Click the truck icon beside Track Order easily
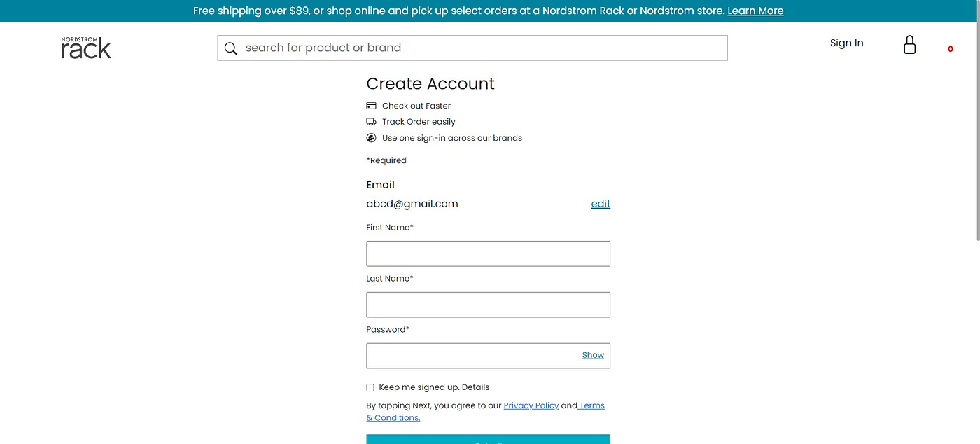Screen dimensions: 980x444 371,122
